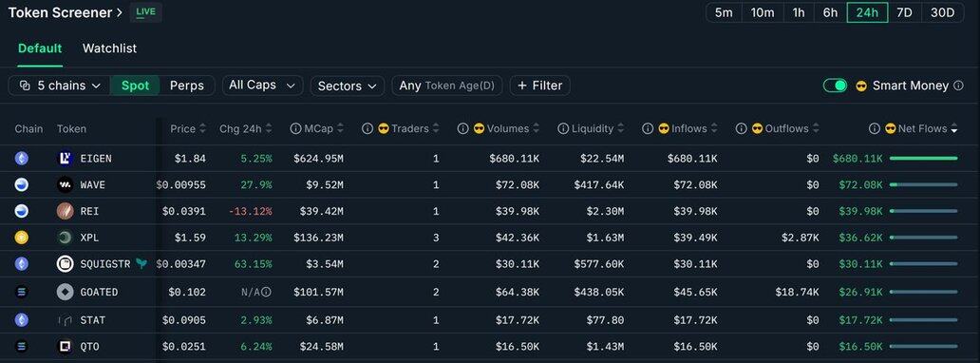Add a new Filter
Screen dimensions: 980x363
click(540, 86)
